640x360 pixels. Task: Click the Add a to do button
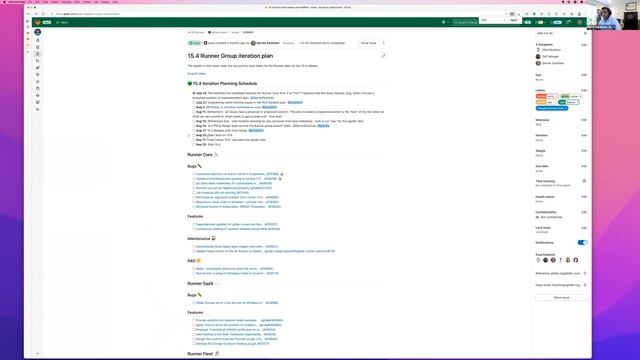coord(545,33)
